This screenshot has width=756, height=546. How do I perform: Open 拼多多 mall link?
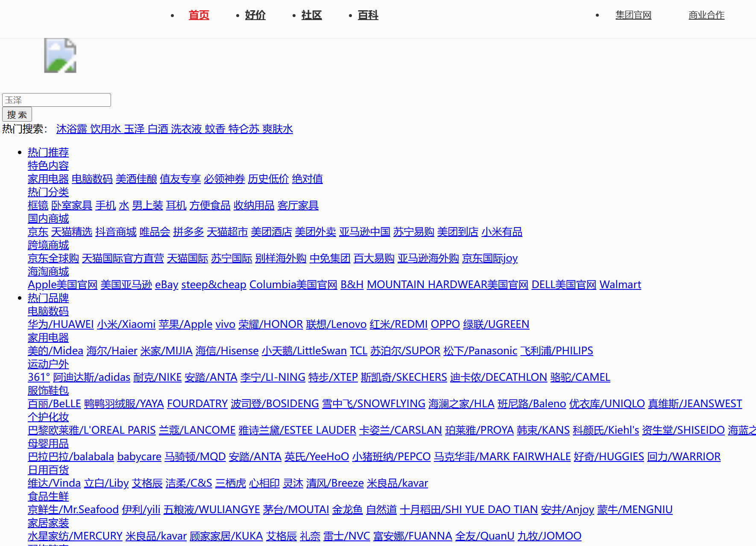189,232
